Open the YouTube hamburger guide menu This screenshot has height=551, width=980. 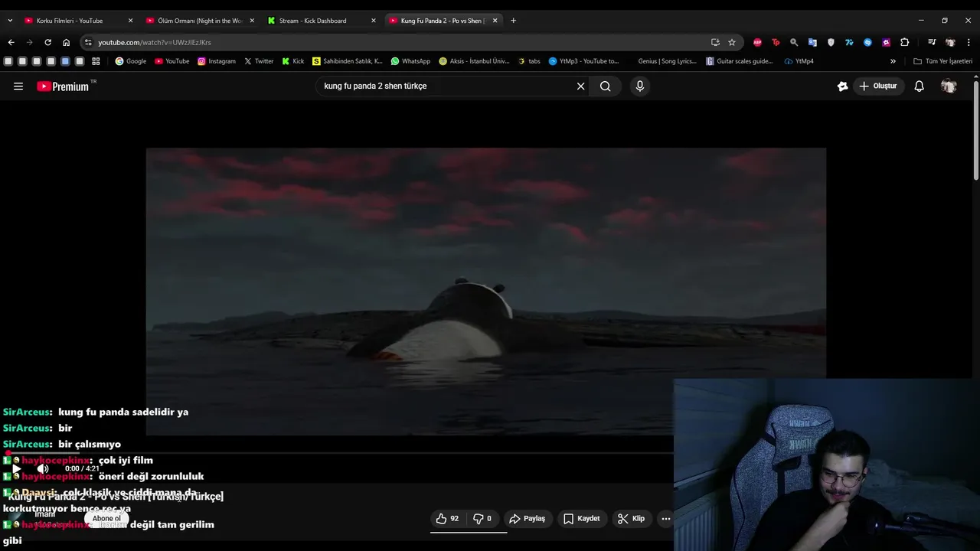click(x=18, y=86)
